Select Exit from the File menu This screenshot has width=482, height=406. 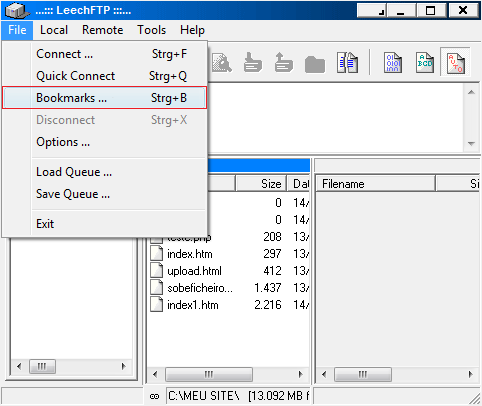pos(105,224)
